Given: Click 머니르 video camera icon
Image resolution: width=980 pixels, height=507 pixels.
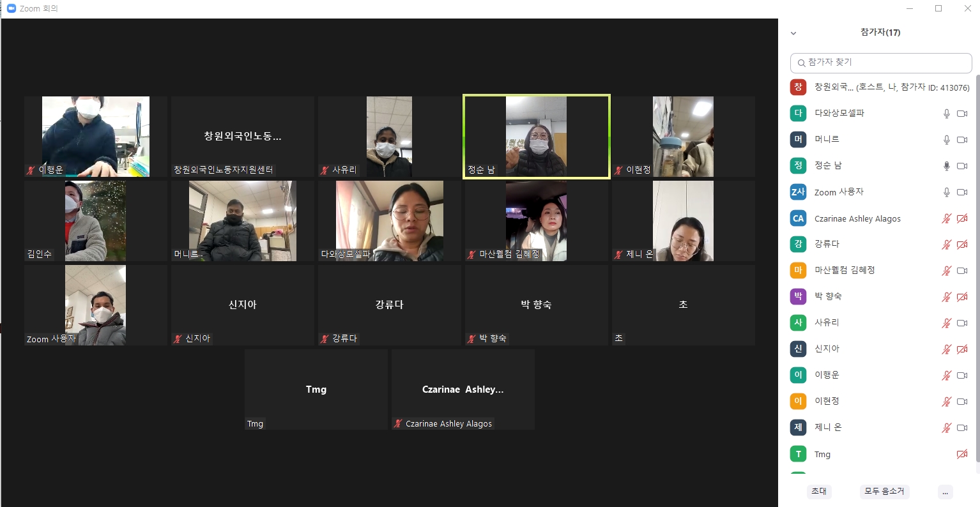Looking at the screenshot, I should (962, 140).
